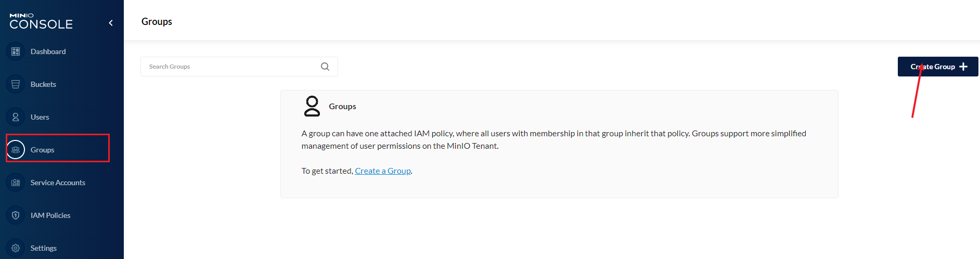Follow the "Create a Group" link
This screenshot has width=980, height=259.
point(383,171)
